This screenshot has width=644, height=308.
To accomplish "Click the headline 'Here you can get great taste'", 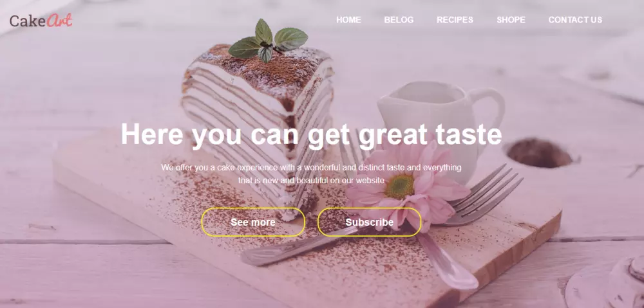I will point(311,135).
